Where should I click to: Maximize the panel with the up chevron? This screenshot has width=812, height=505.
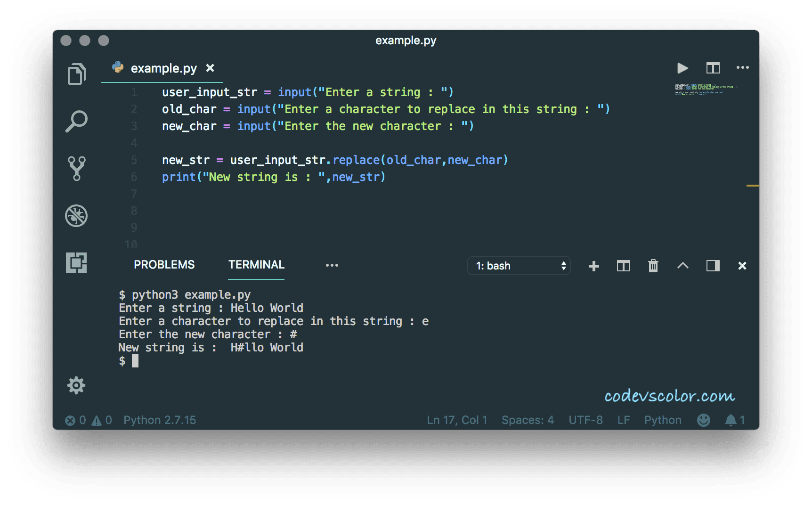tap(683, 266)
